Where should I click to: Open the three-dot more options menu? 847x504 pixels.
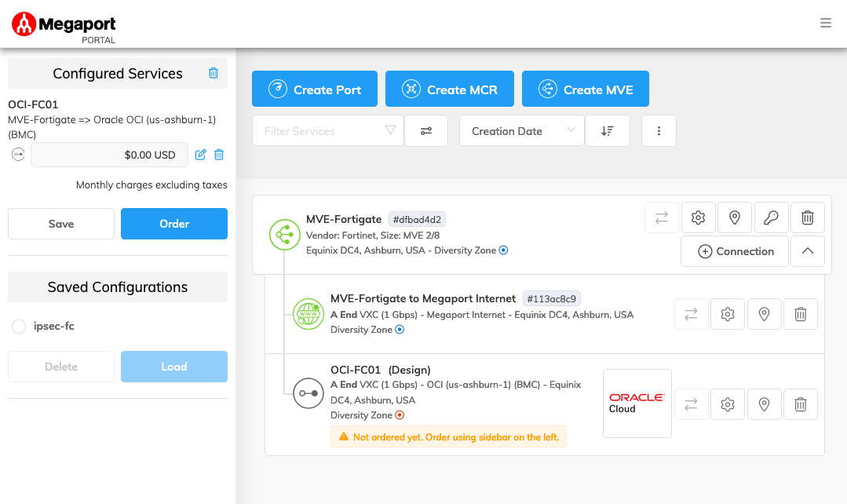coord(659,131)
